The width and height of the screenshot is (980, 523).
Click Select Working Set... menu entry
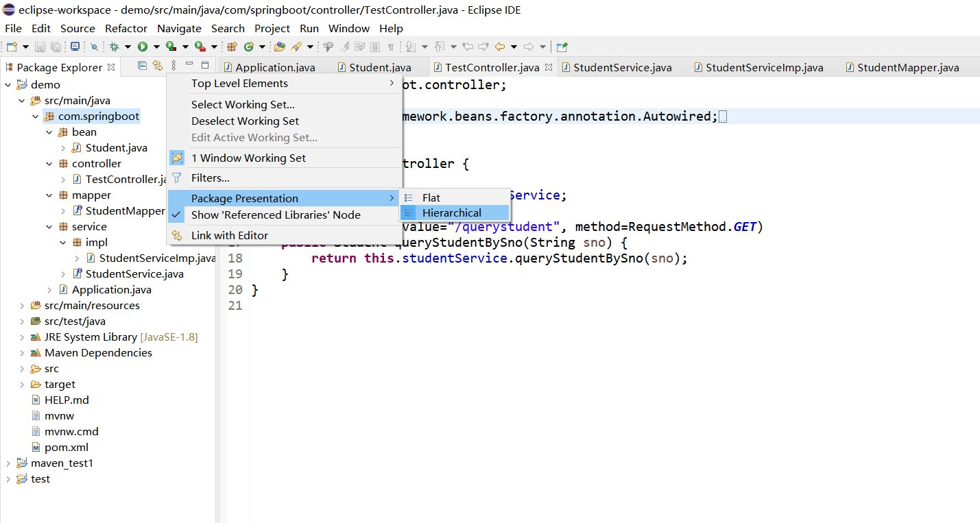(243, 104)
